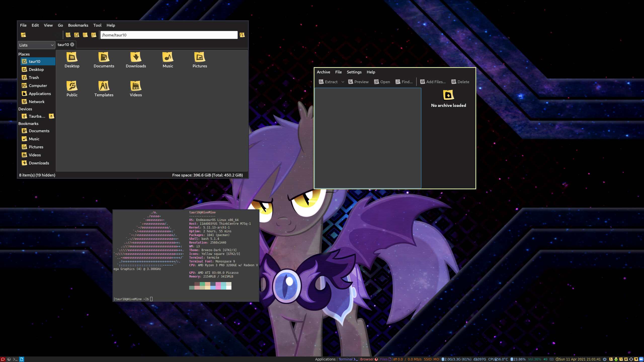Click the Delete button in archive manager
This screenshot has height=362, width=644.
pyautogui.click(x=460, y=82)
